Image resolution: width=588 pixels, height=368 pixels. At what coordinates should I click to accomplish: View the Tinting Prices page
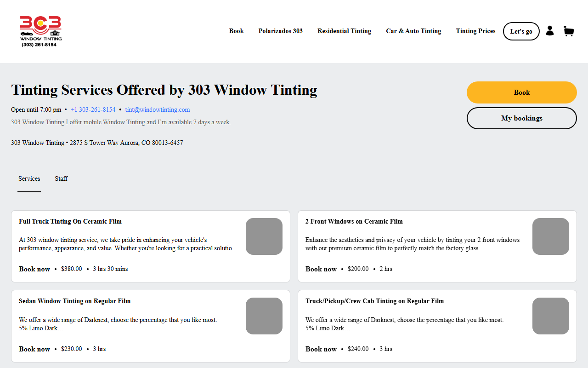click(476, 31)
